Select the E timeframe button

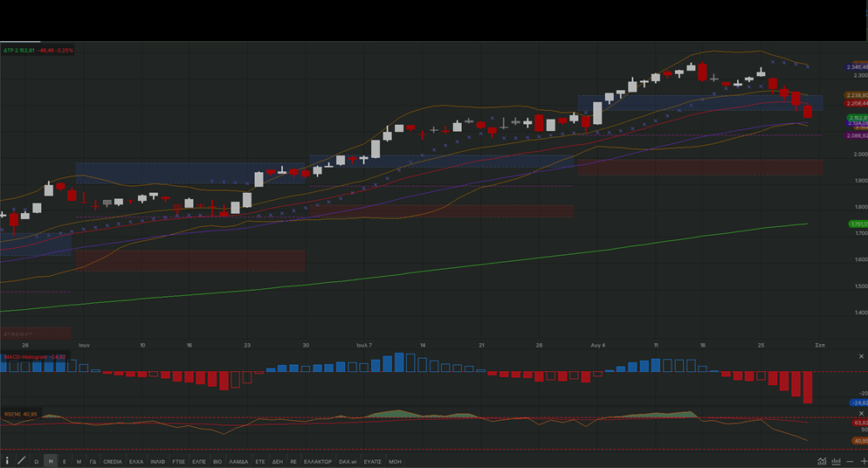65,461
